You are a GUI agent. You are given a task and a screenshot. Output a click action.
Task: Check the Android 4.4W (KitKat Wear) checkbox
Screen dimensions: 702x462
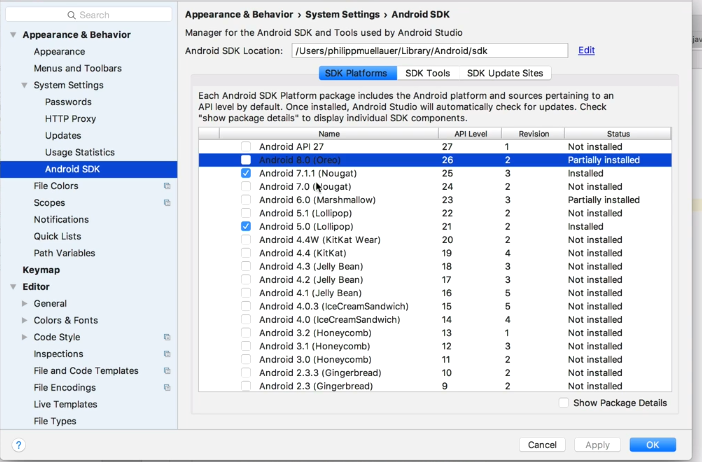[246, 240]
